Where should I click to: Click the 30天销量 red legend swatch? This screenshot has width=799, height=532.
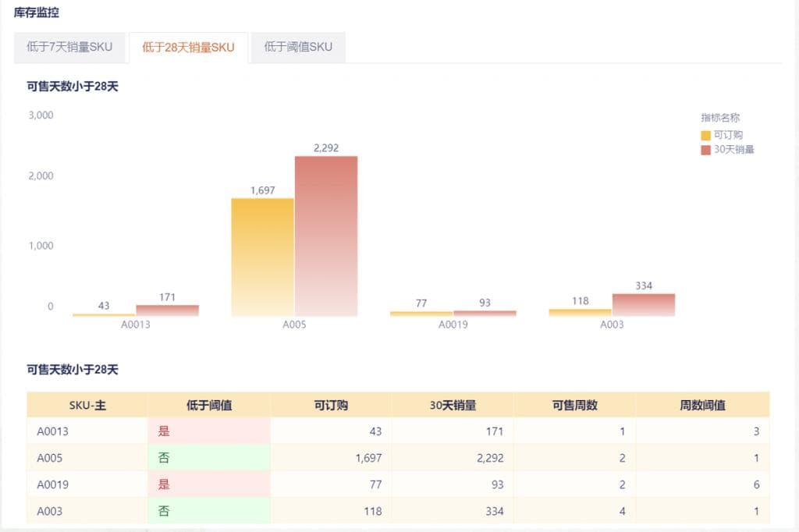coord(705,150)
